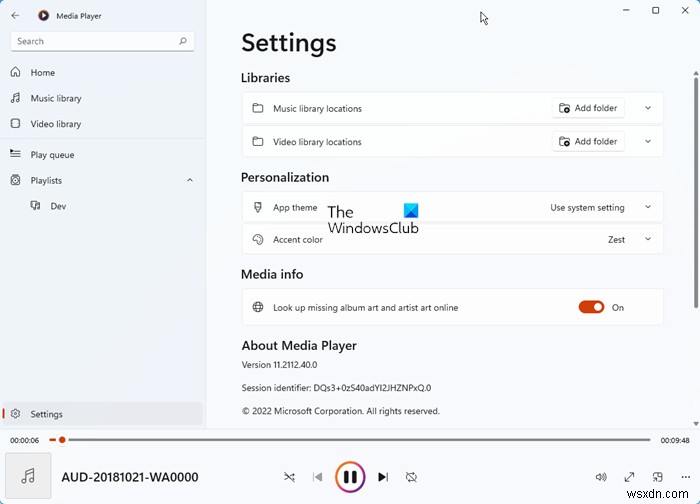Click Version 11.2112.40.0 text
700x504 pixels.
279,365
